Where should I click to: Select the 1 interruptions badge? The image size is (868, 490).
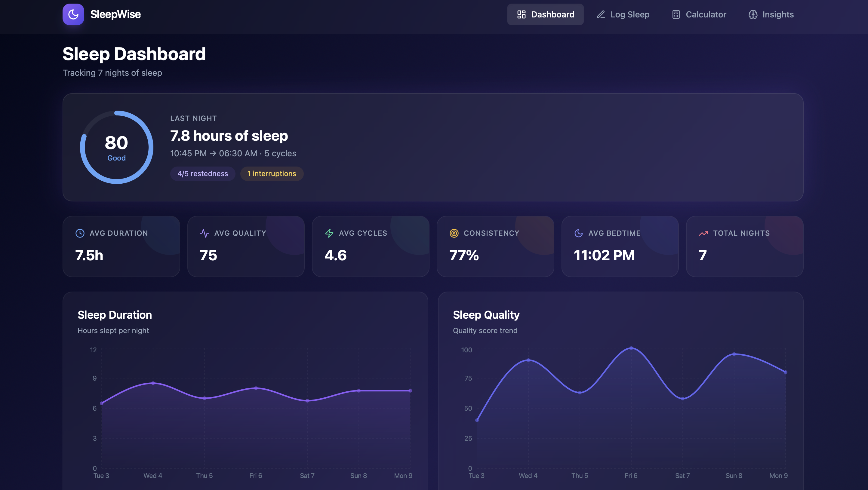[272, 174]
